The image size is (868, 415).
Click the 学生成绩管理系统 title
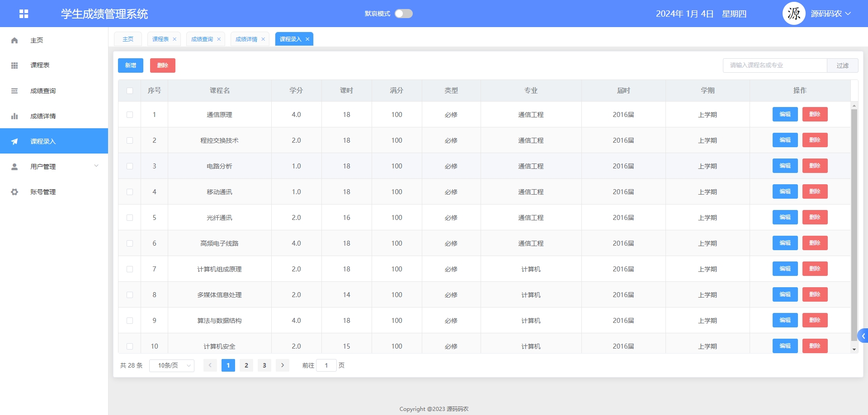pos(104,14)
